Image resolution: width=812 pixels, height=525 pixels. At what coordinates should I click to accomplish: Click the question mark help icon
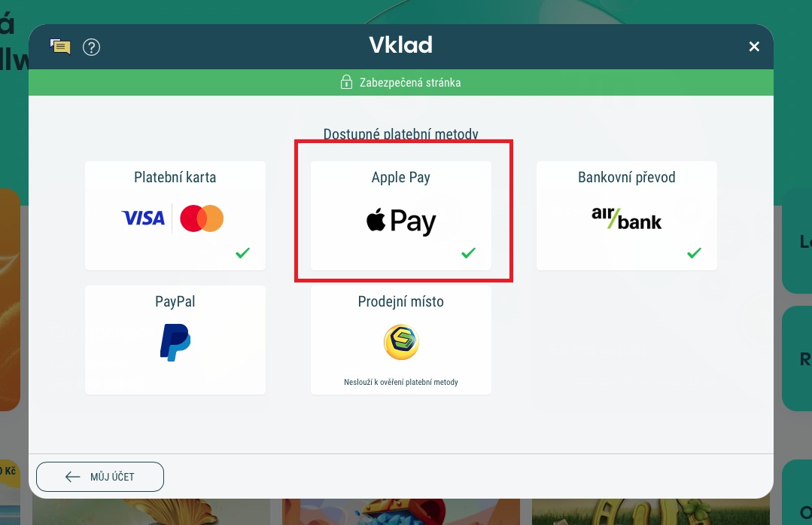point(91,47)
